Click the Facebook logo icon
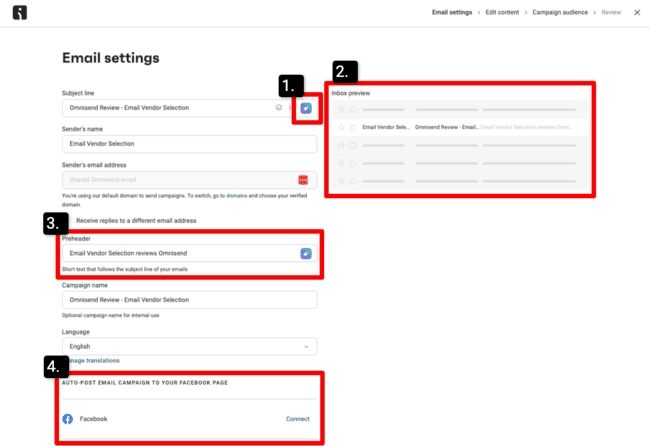The width and height of the screenshot is (650, 446). point(68,419)
